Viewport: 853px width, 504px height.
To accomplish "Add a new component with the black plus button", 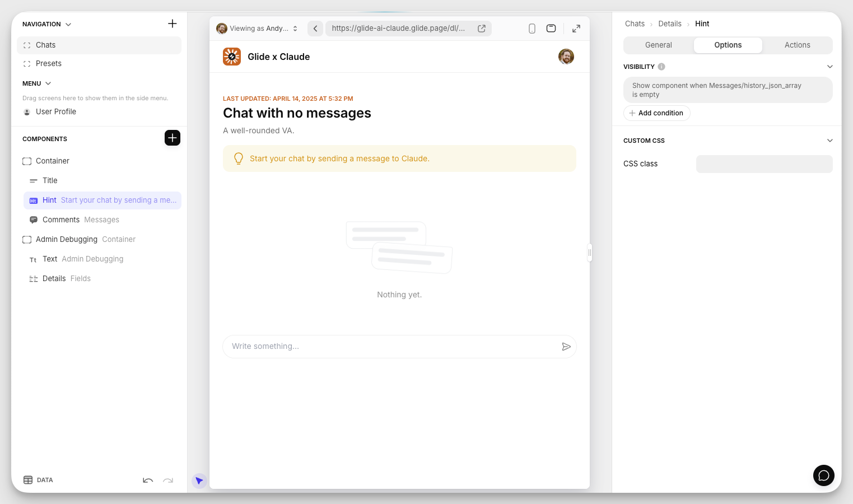I will (x=173, y=138).
